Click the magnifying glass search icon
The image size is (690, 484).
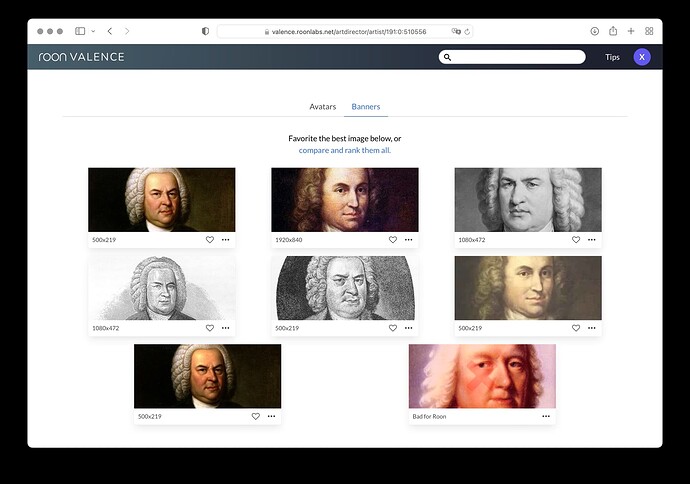click(448, 57)
